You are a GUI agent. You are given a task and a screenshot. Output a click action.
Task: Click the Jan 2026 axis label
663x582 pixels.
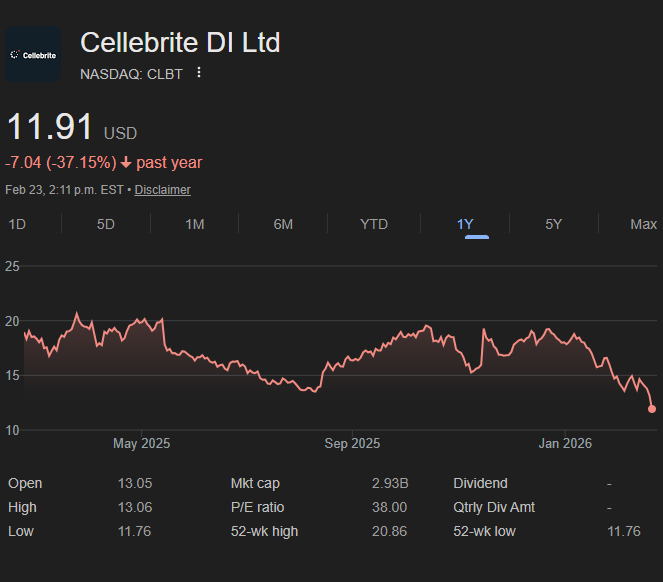coord(565,444)
